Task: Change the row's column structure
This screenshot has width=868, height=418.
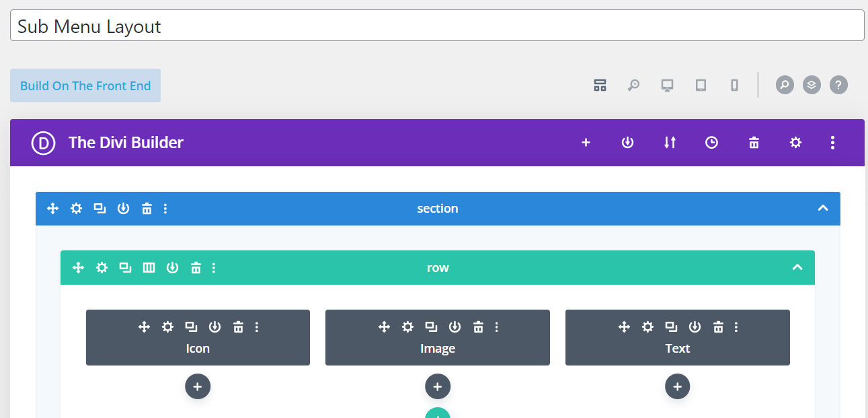Action: [149, 267]
